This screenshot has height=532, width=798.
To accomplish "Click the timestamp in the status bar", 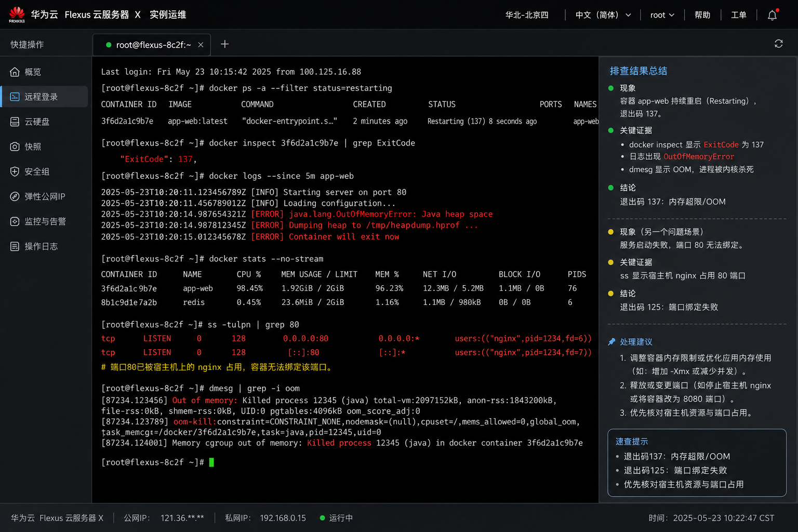I will [711, 518].
